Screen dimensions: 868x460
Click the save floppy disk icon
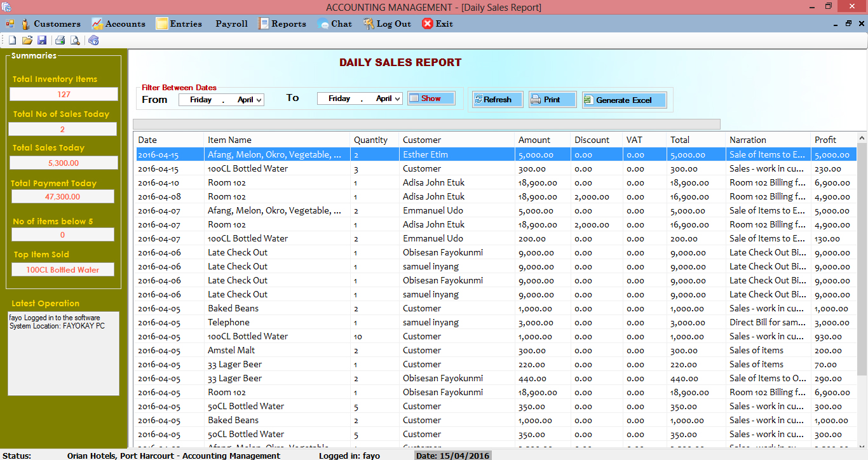pyautogui.click(x=42, y=41)
